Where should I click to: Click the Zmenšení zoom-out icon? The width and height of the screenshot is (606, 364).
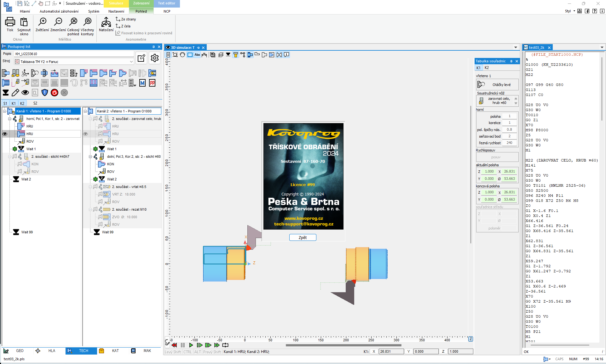[58, 22]
